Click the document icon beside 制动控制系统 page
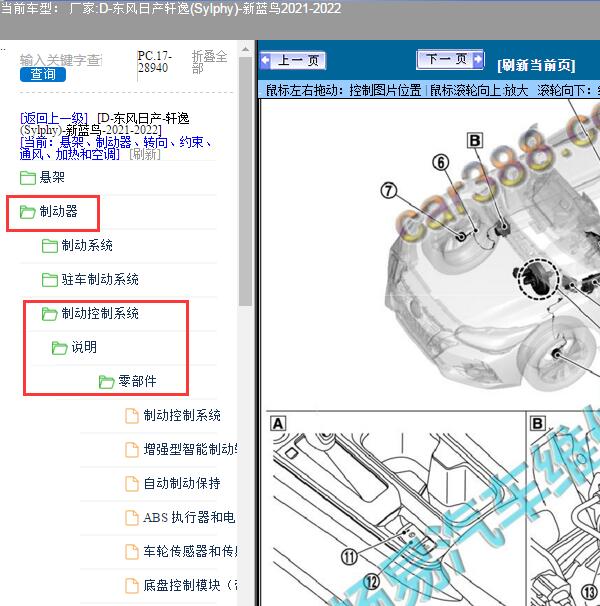Viewport: 600px width, 606px height. [x=132, y=416]
